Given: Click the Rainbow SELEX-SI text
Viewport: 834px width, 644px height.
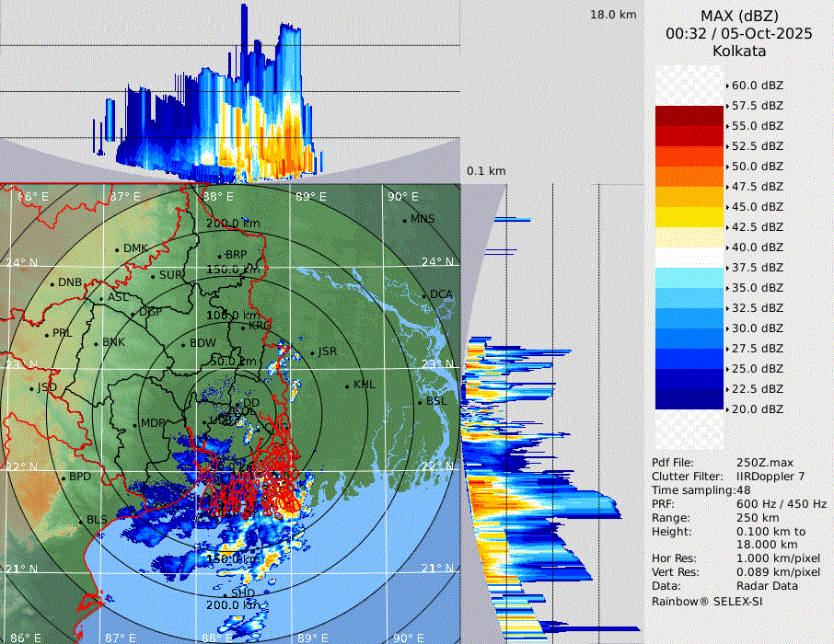Looking at the screenshot, I should tap(707, 601).
